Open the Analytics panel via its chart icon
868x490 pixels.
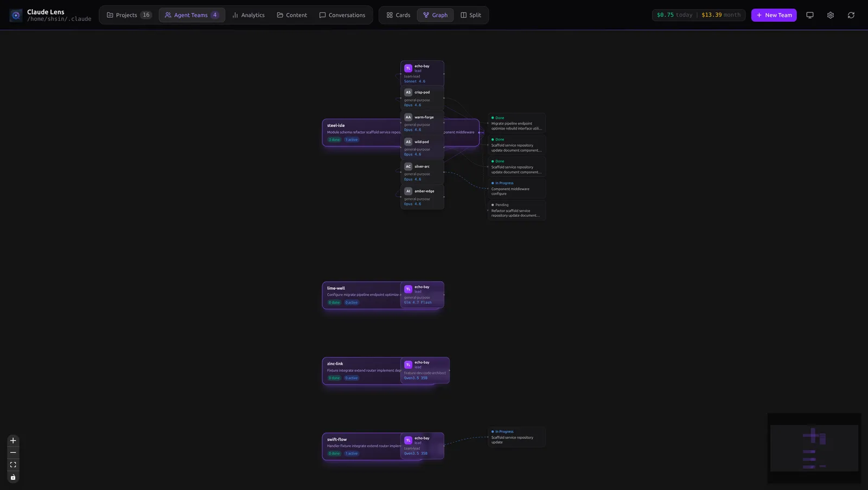click(248, 15)
